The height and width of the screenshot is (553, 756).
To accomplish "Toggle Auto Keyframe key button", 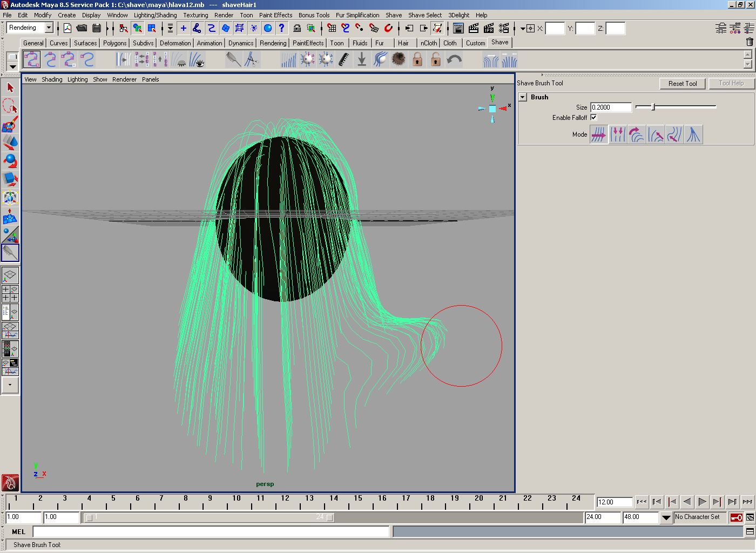I will 736,517.
